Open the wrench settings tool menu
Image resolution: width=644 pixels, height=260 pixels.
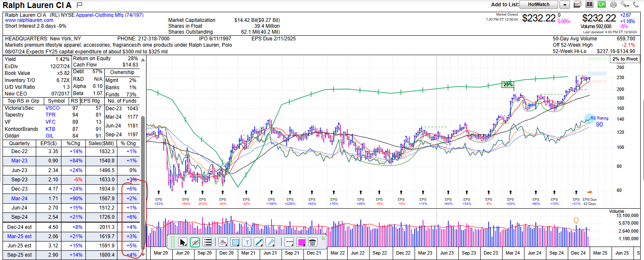625,5
